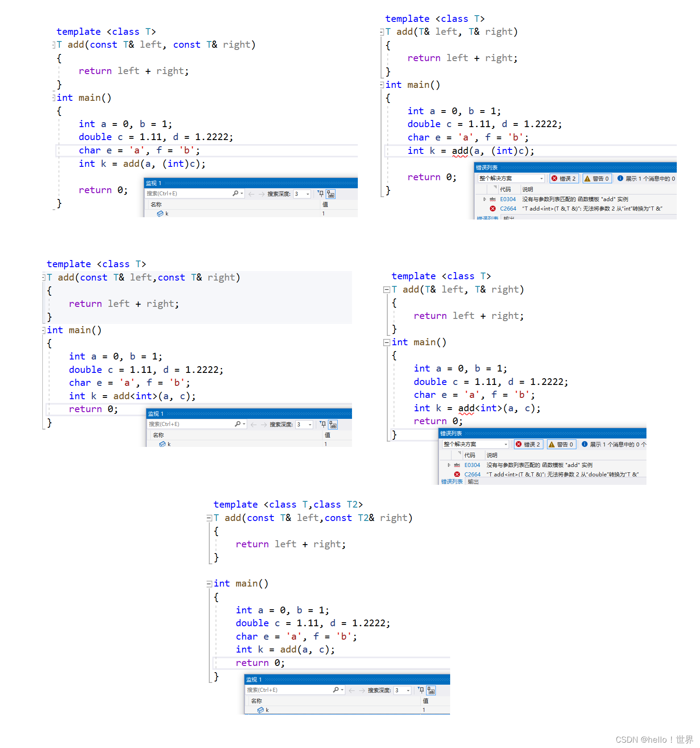Image resolution: width=700 pixels, height=748 pixels.
Task: Collapse main function in T,T2 template code
Action: 209,584
